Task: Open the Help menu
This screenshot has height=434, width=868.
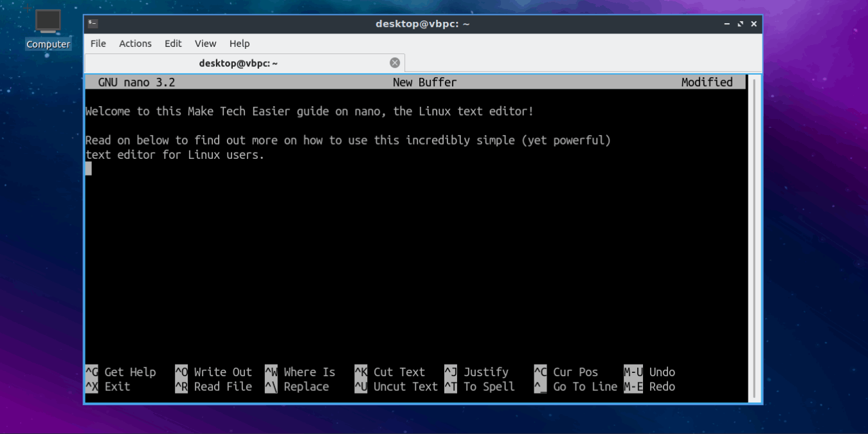Action: coord(239,43)
